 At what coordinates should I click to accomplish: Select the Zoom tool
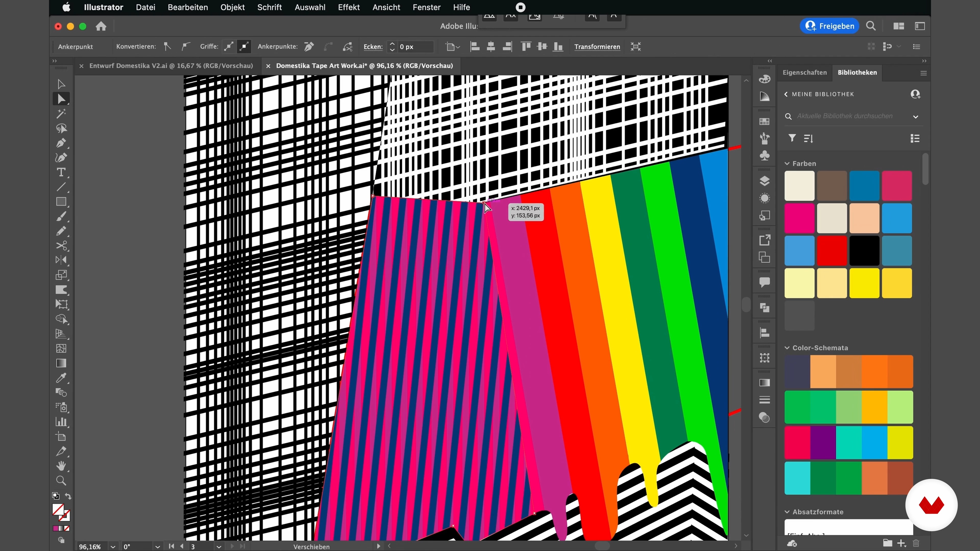tap(61, 481)
